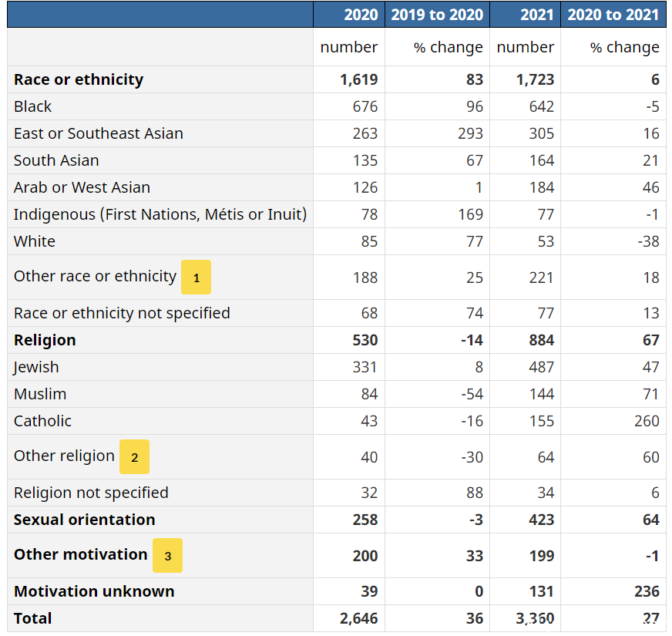Screen dimensions: 672x636
Task: Click the 2021 total value 3,360
Action: (x=535, y=618)
